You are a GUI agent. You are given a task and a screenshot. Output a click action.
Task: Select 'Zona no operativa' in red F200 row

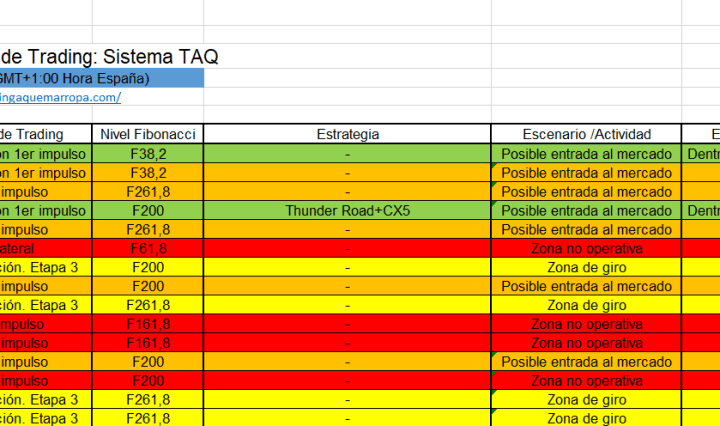586,380
